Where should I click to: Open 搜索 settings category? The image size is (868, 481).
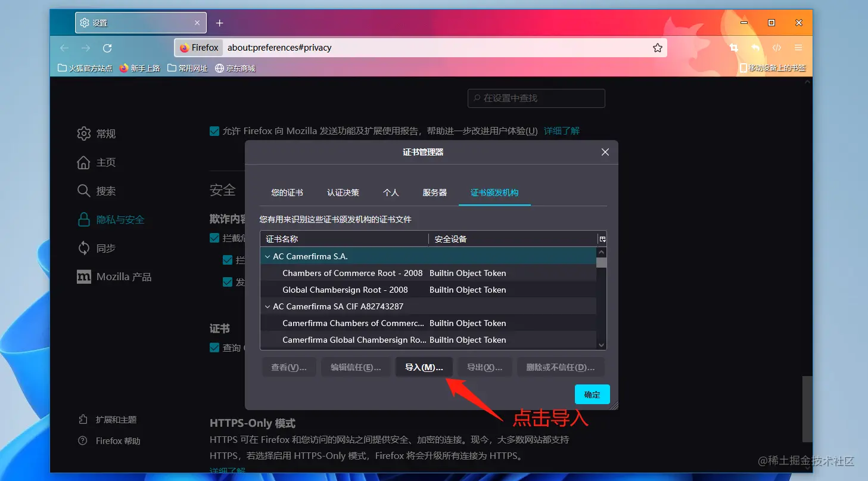(97, 191)
